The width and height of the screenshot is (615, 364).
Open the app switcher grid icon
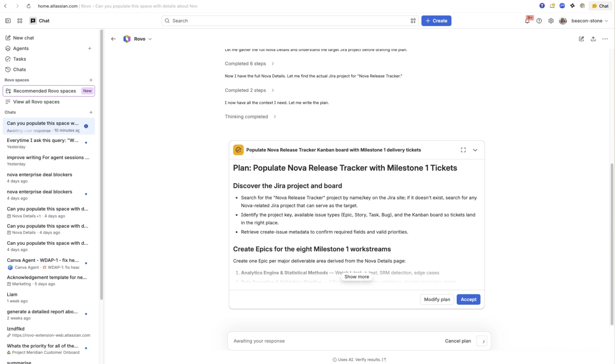tap(20, 21)
